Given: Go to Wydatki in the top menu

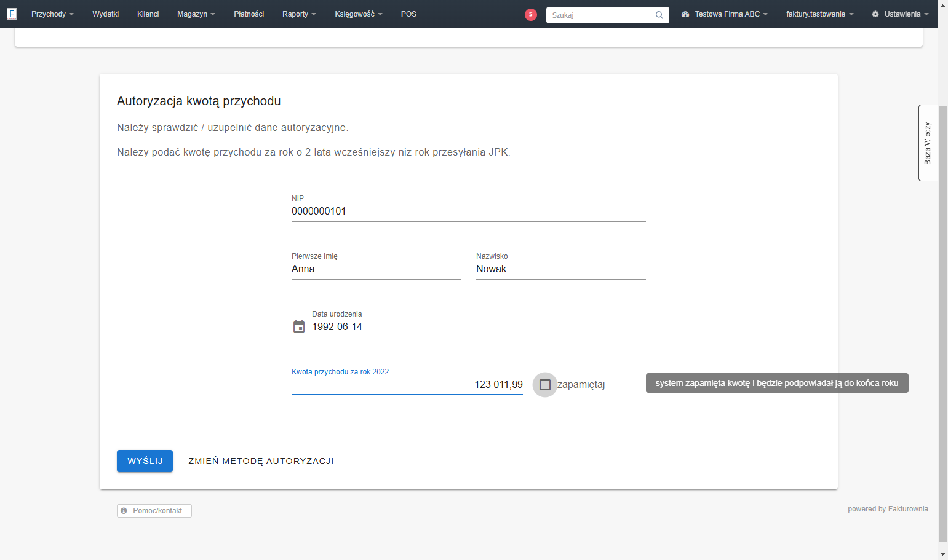Looking at the screenshot, I should pos(105,14).
